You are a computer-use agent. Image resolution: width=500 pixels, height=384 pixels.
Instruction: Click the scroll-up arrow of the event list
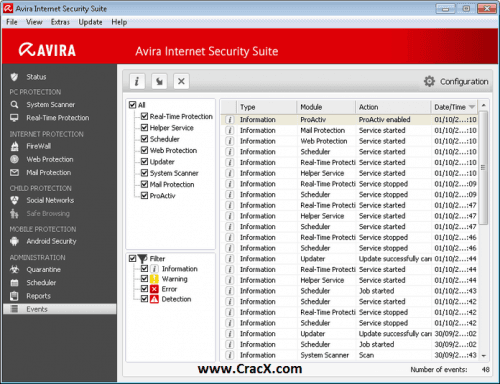[x=484, y=105]
